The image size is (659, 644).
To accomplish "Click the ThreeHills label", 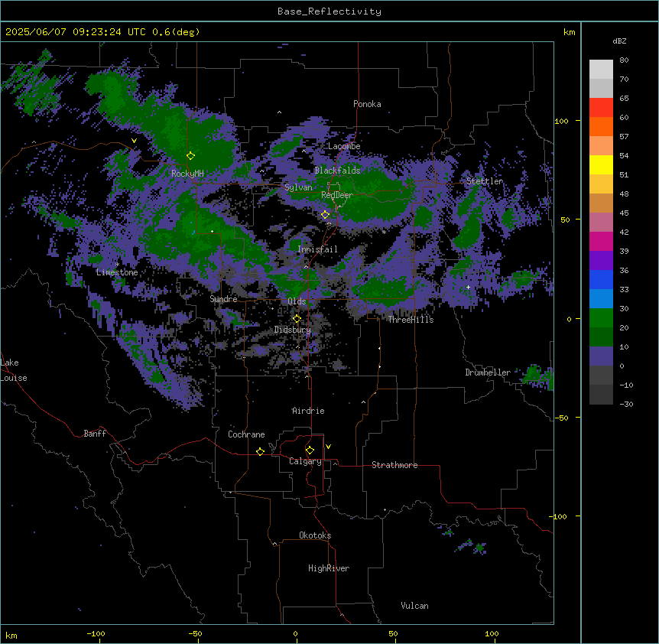I will pos(411,320).
